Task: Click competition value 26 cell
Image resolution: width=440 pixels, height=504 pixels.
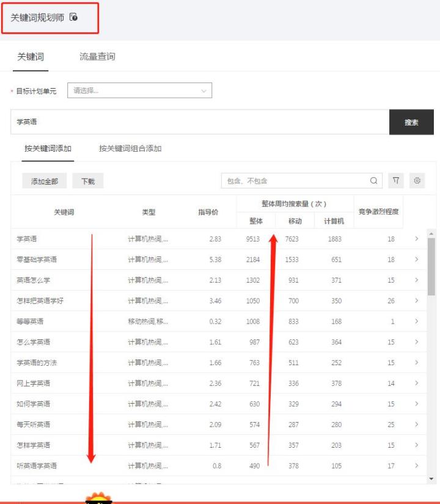Action: point(391,300)
